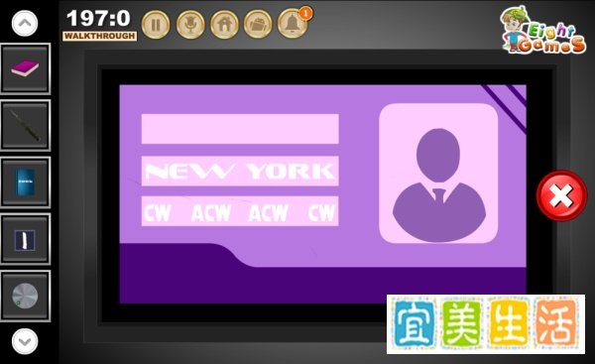Select the silver disc inventory item
This screenshot has height=364, width=595.
point(25,296)
